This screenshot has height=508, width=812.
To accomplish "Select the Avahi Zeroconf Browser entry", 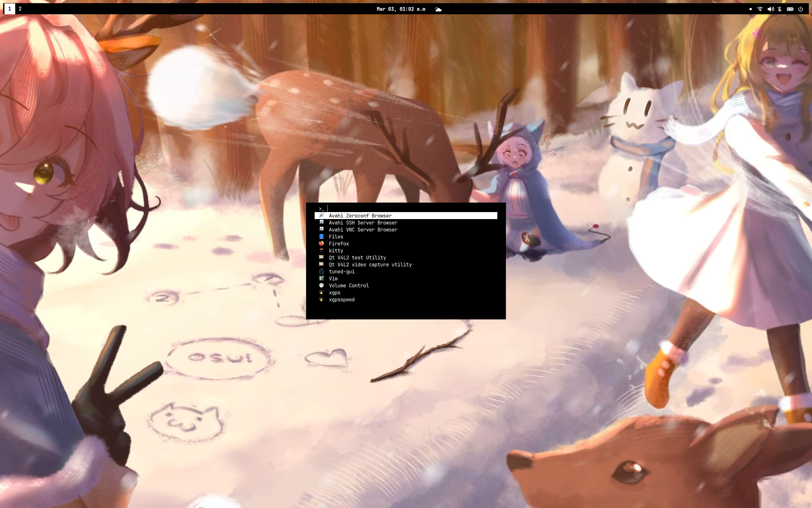I will click(x=406, y=216).
